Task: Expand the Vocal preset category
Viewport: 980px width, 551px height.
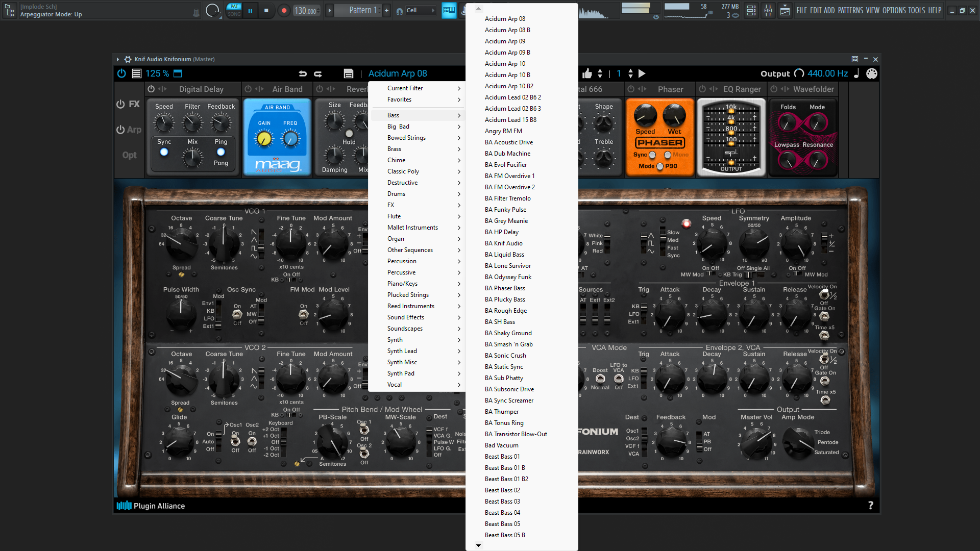Action: pos(417,385)
